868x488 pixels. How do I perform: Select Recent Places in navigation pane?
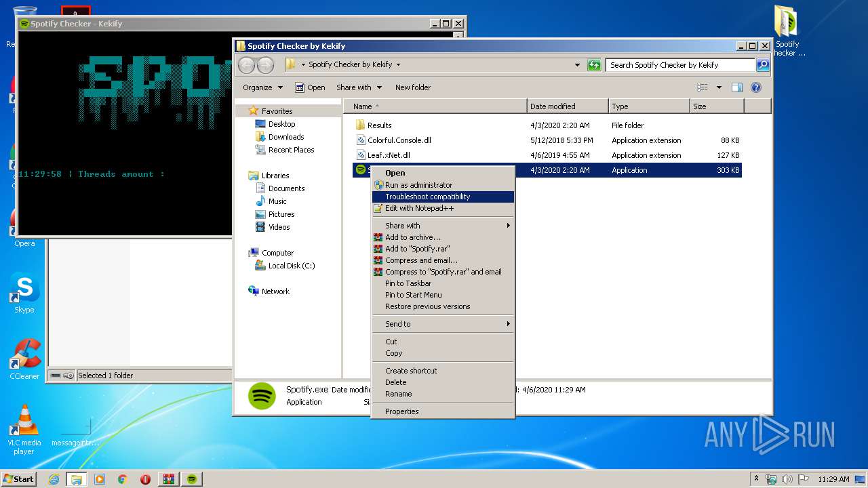(291, 150)
